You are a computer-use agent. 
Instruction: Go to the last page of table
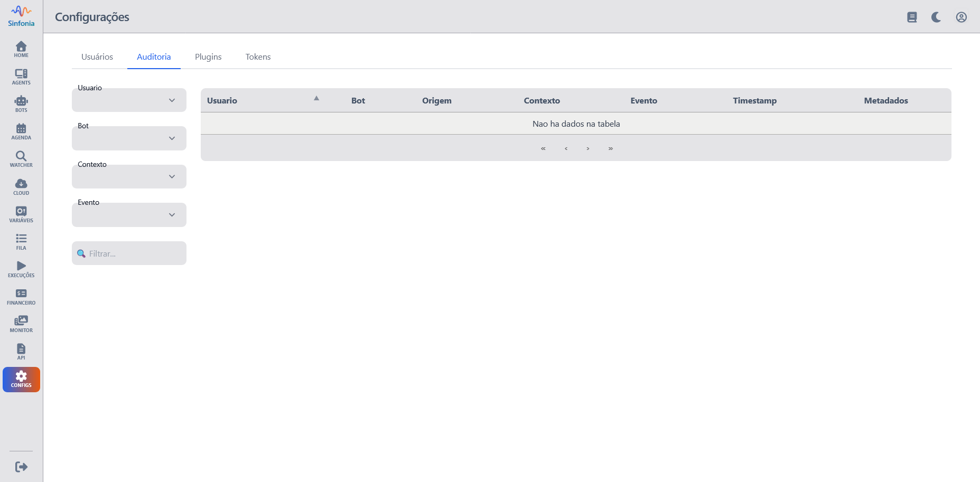610,148
